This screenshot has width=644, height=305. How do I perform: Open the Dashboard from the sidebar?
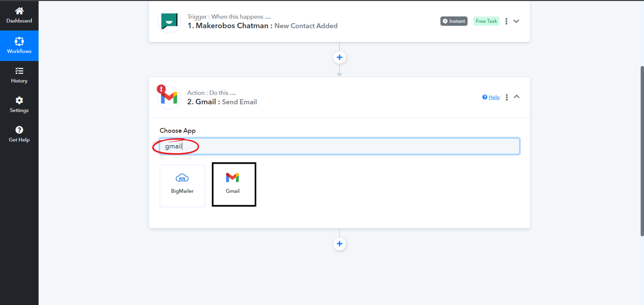click(19, 15)
